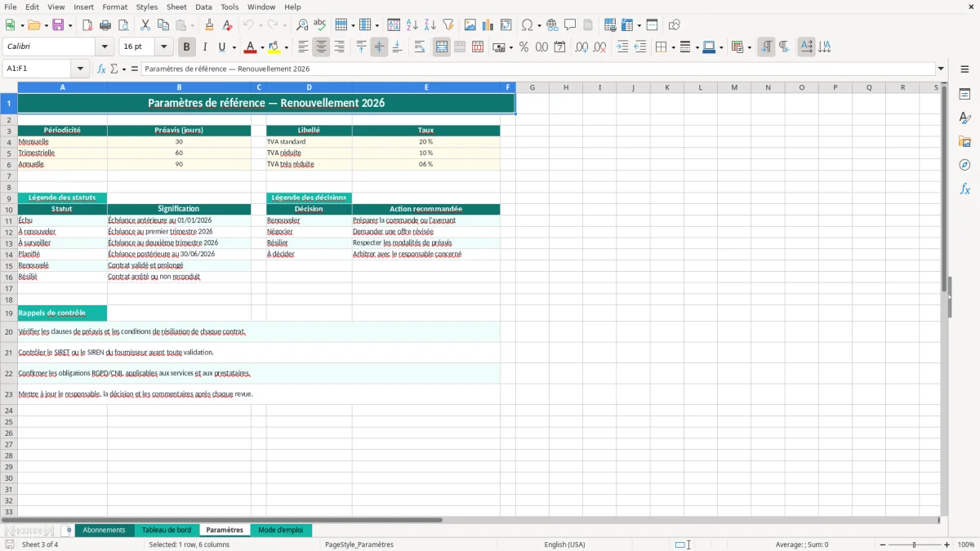Open the Function Wizard next to the Name Box
This screenshot has height=551, width=980.
(x=101, y=69)
